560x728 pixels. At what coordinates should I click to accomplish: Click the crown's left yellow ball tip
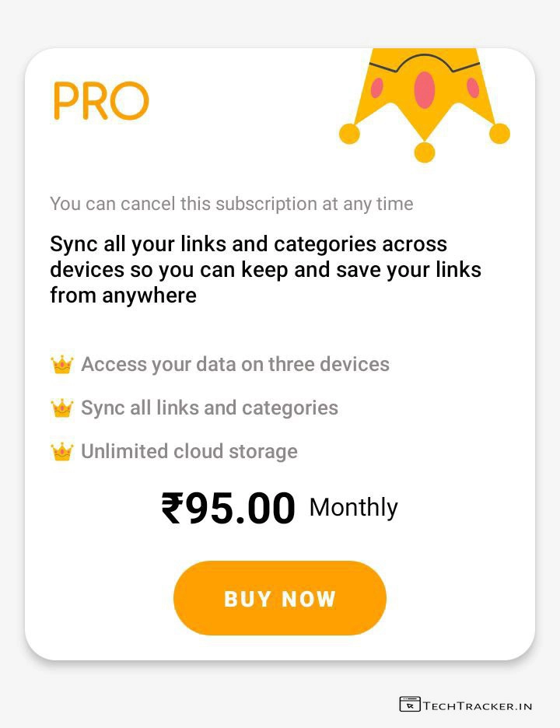pos(349,134)
